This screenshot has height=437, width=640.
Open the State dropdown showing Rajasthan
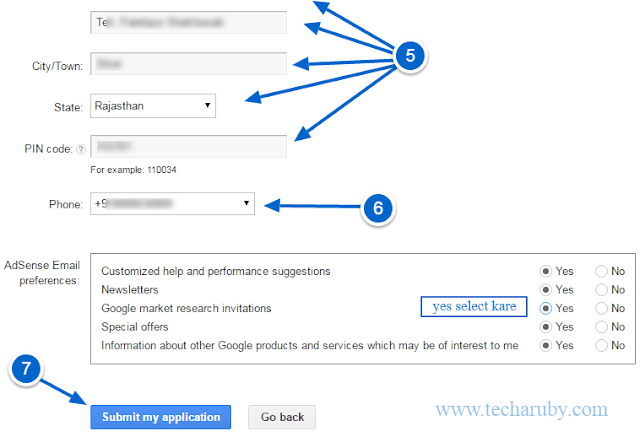(x=152, y=104)
